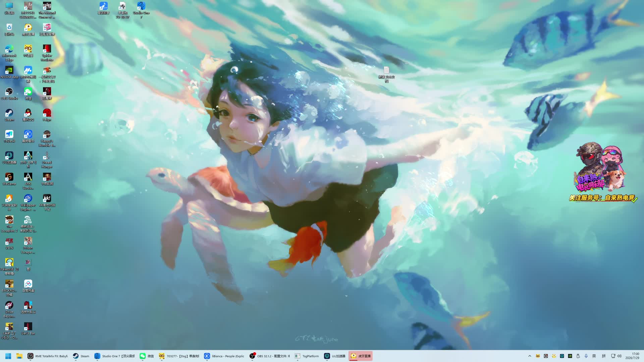The image size is (644, 362).
Task: Open the volume speaker icon in tray
Action: pos(619,356)
